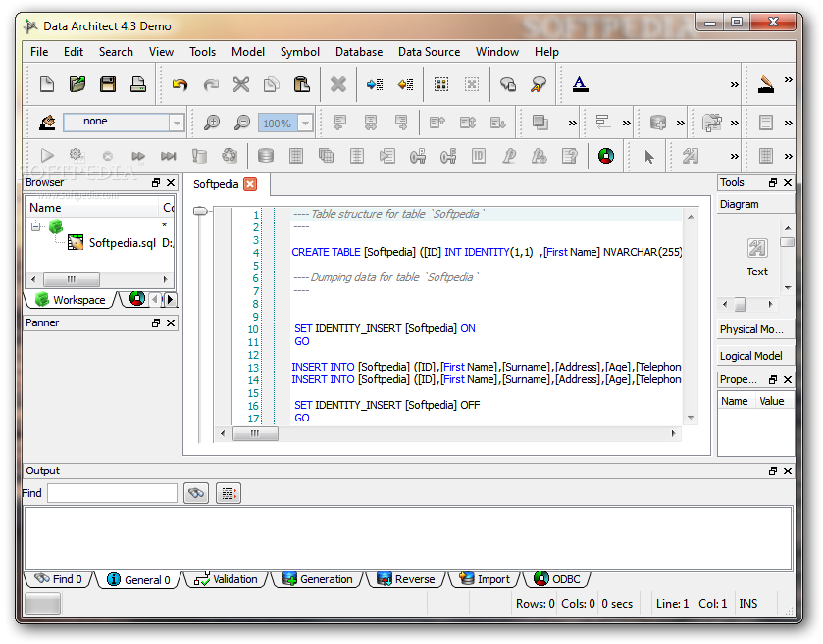Click the table grid icon

(x=296, y=156)
